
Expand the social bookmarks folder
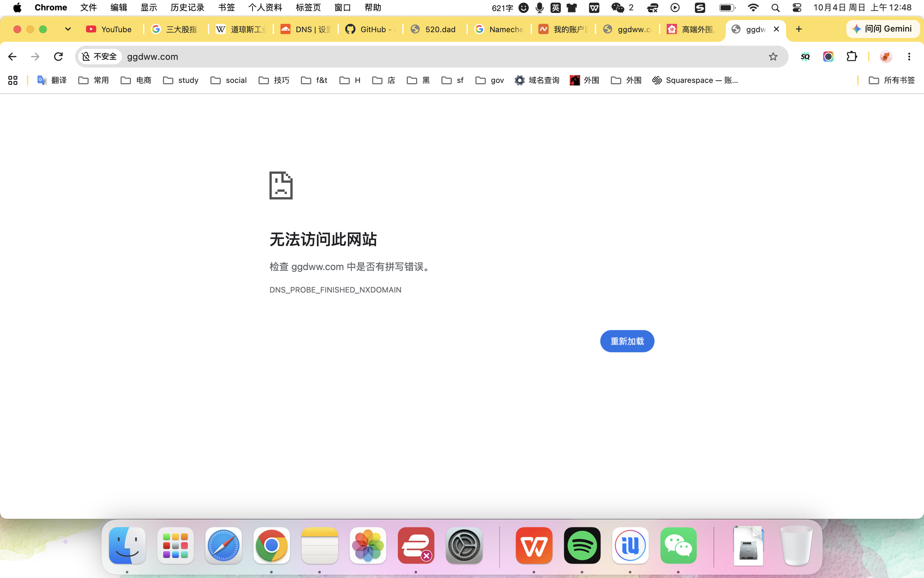click(228, 80)
